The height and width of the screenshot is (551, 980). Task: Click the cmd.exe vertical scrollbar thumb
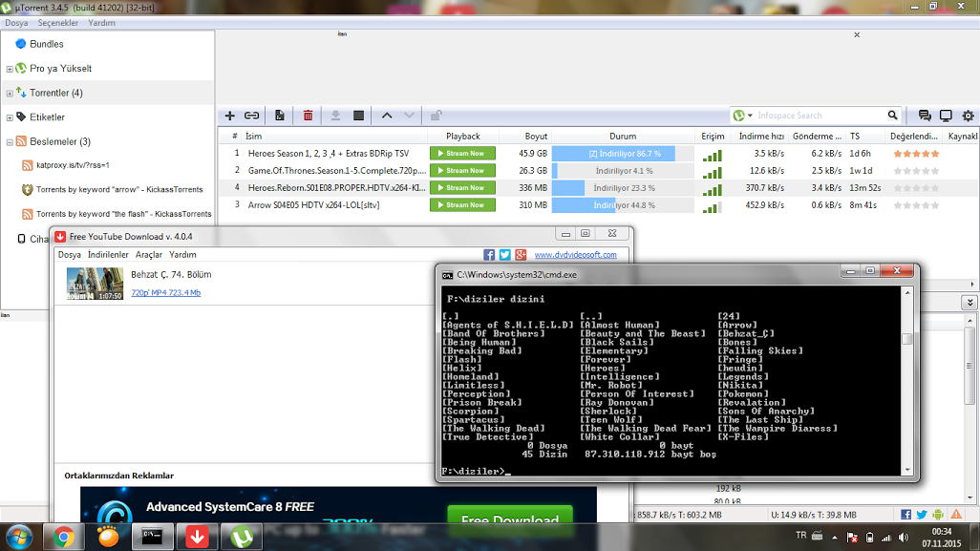pyautogui.click(x=906, y=339)
